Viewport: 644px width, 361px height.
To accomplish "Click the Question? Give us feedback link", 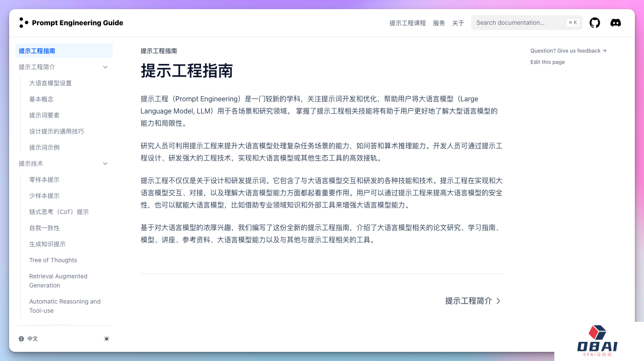I will (568, 51).
